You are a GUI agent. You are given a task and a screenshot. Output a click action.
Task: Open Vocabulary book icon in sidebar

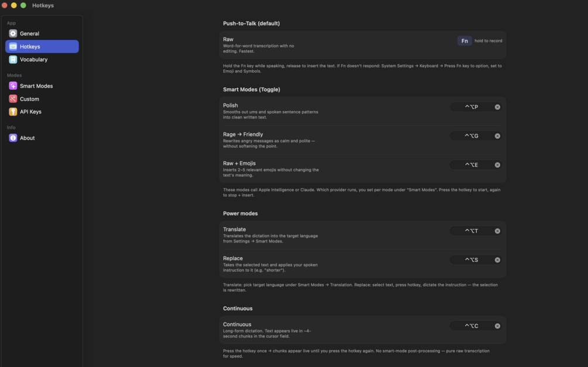[13, 59]
